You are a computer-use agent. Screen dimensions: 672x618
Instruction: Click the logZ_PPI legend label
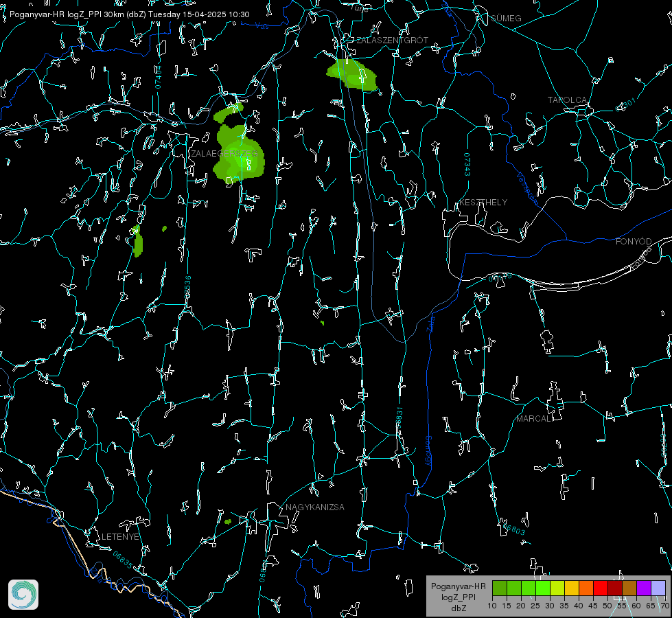pyautogui.click(x=458, y=597)
